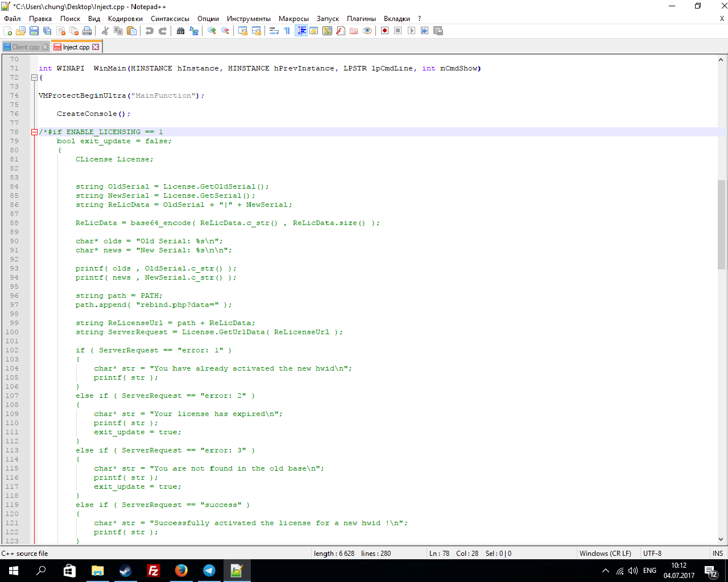Image resolution: width=728 pixels, height=582 pixels.
Task: Click the Paste clipboard toolbar icon
Action: [x=131, y=31]
